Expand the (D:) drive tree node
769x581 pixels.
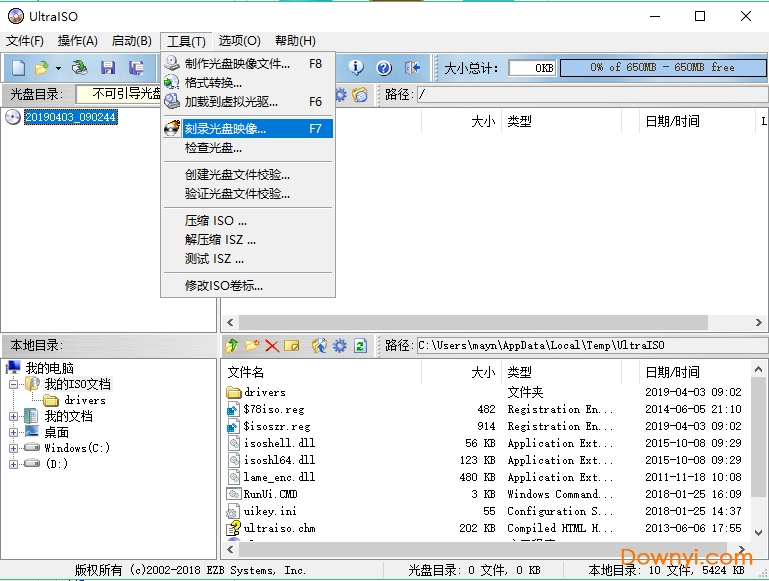pyautogui.click(x=14, y=464)
